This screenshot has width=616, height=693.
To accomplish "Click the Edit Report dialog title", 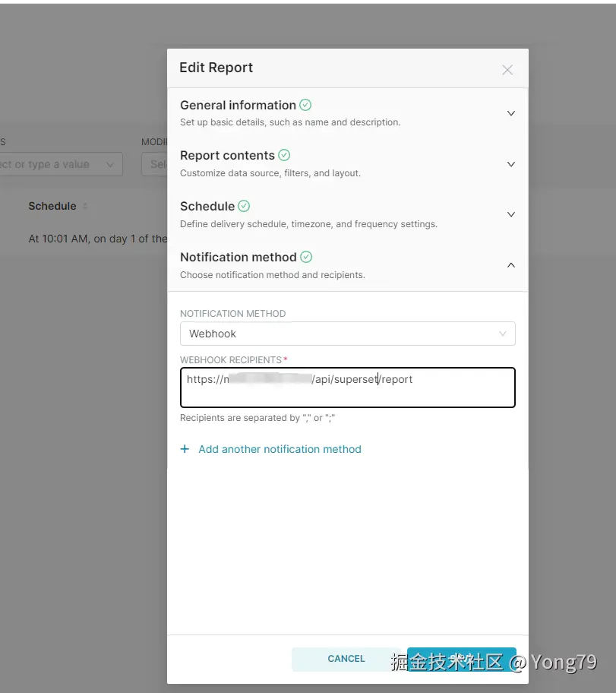I will (216, 68).
